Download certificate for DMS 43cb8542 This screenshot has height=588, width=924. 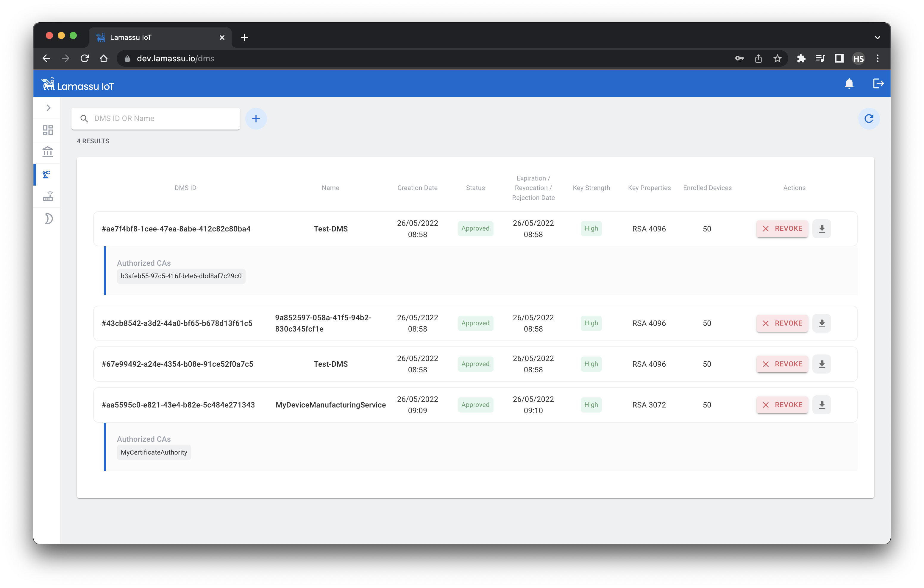[822, 323]
